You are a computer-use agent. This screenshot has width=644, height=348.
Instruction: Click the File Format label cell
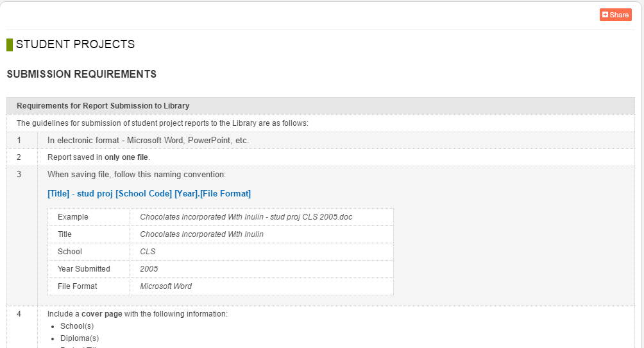coord(89,286)
